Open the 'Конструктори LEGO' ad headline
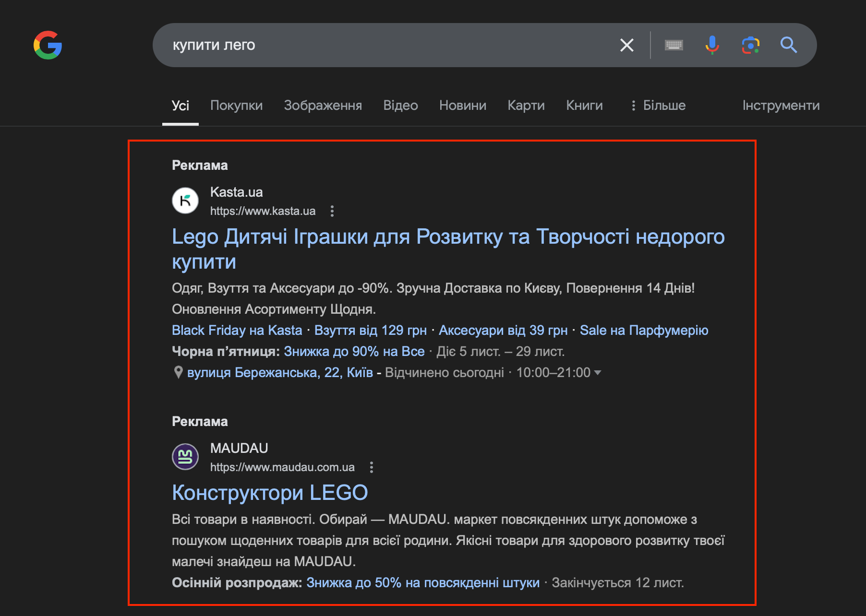 [x=270, y=493]
